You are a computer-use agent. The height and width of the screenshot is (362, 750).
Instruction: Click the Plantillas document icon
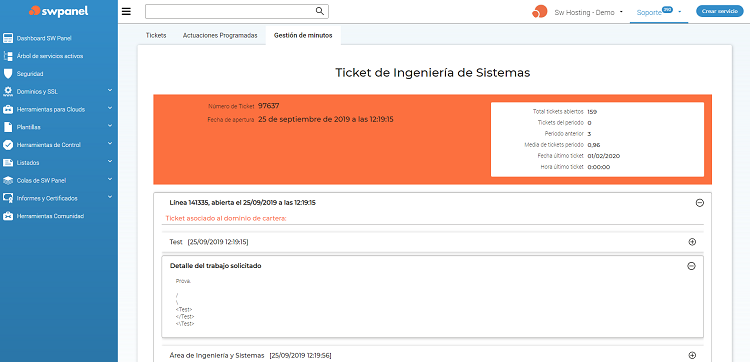coord(8,127)
